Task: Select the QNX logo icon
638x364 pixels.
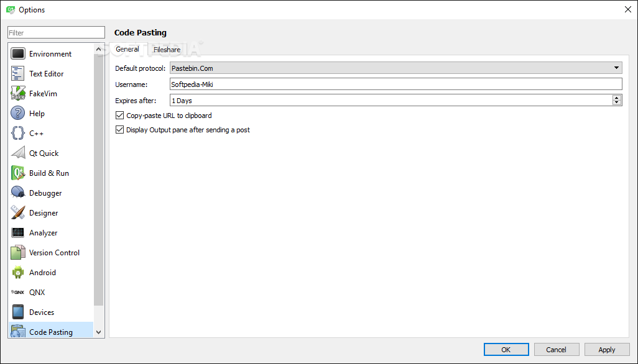Action: click(18, 292)
